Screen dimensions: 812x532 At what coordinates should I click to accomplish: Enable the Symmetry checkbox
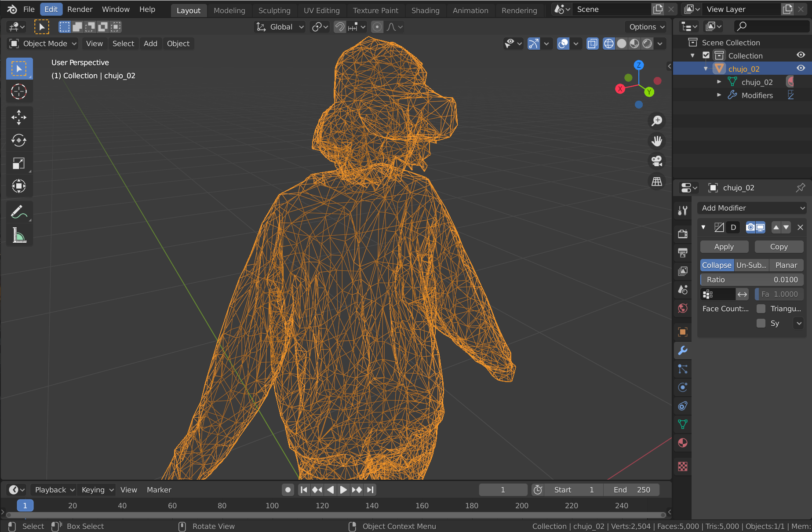click(761, 323)
